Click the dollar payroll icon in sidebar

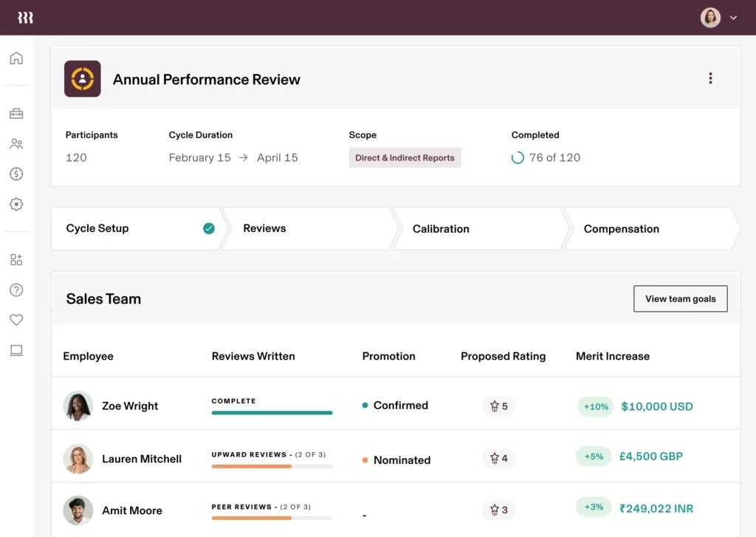[16, 174]
